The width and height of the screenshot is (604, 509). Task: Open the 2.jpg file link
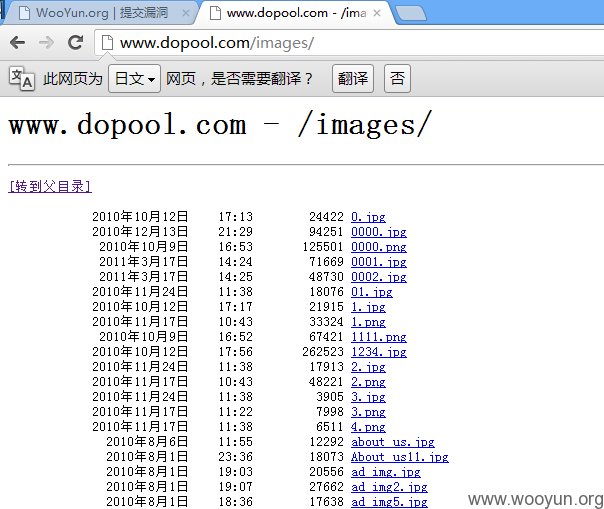(x=368, y=367)
